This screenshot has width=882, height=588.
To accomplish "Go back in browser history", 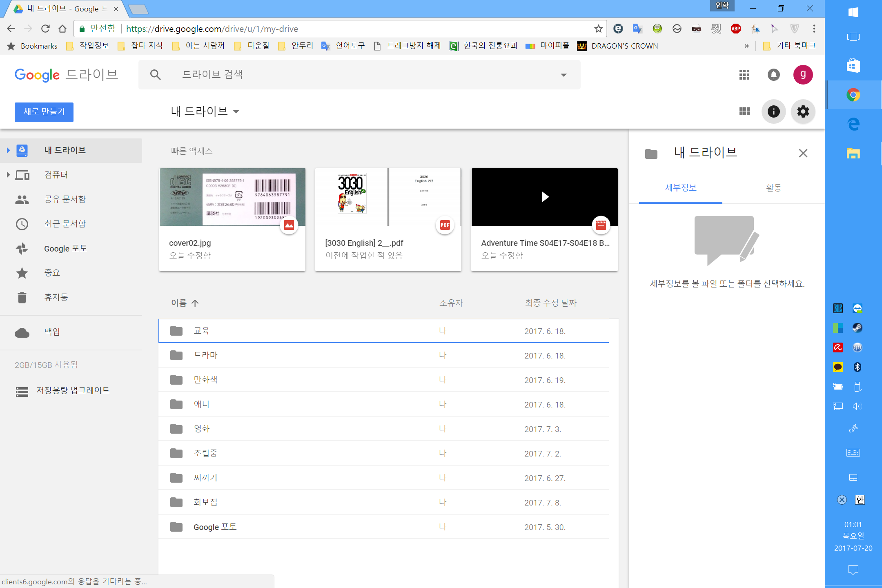I will (11, 29).
